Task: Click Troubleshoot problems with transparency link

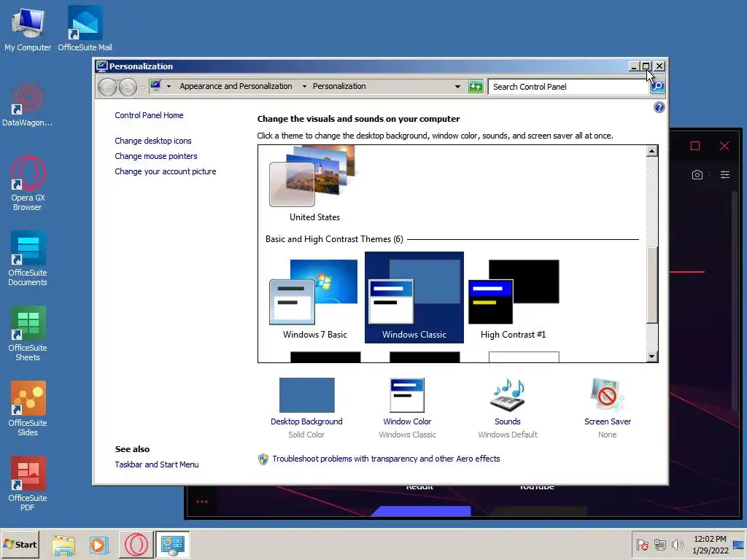Action: 386,459
